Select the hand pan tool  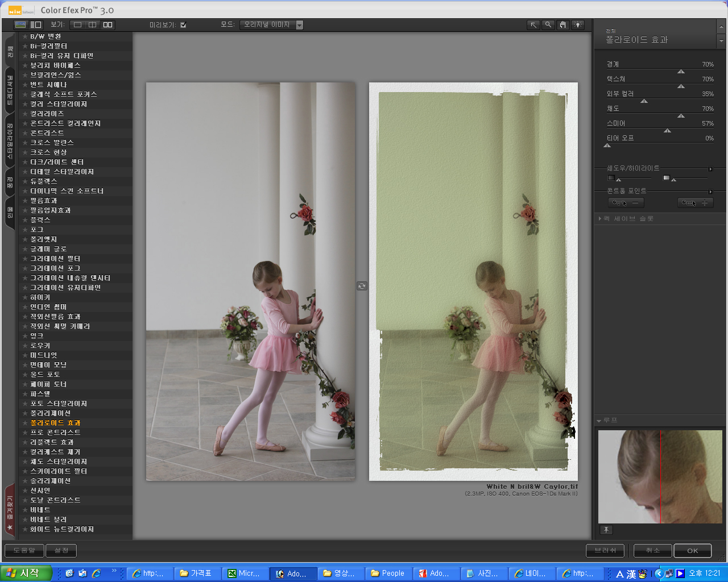[562, 25]
